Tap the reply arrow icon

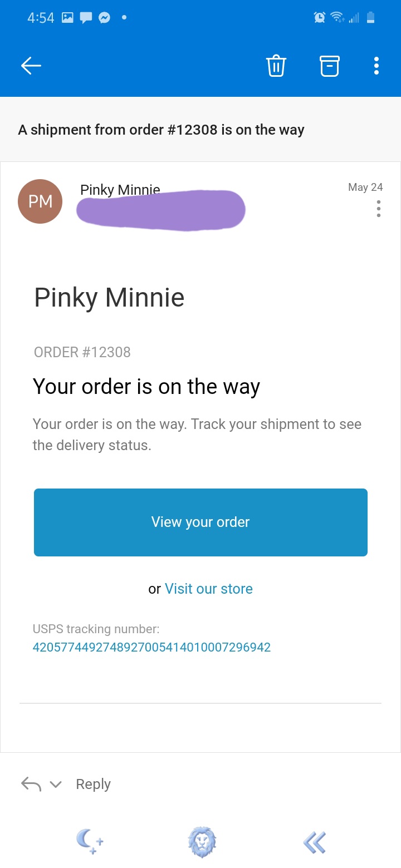click(31, 784)
